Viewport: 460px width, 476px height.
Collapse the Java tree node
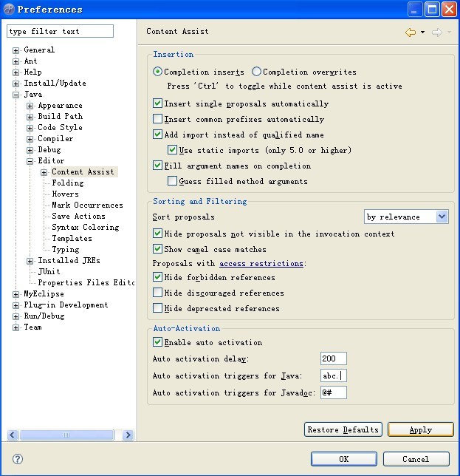(16, 95)
